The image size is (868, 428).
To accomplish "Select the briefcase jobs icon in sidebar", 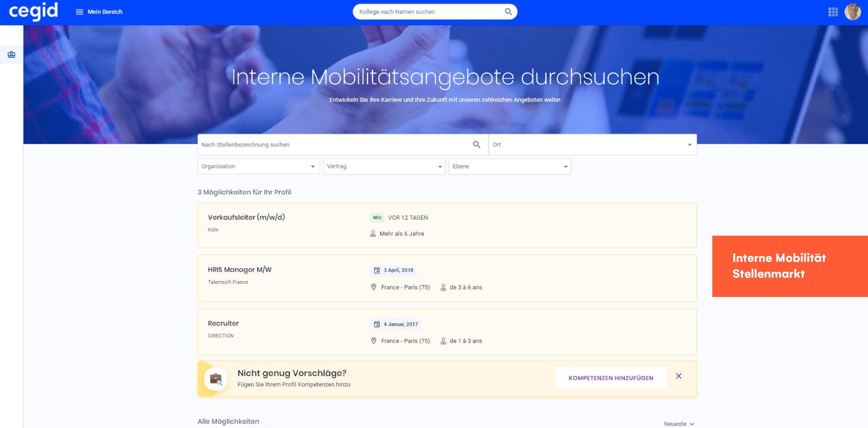I will click(x=11, y=54).
